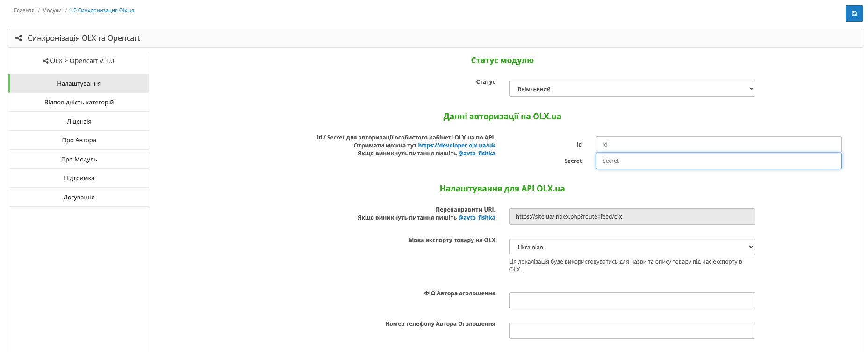Image resolution: width=868 pixels, height=352 pixels.
Task: Follow the Главная breadcrumb link
Action: tap(24, 10)
